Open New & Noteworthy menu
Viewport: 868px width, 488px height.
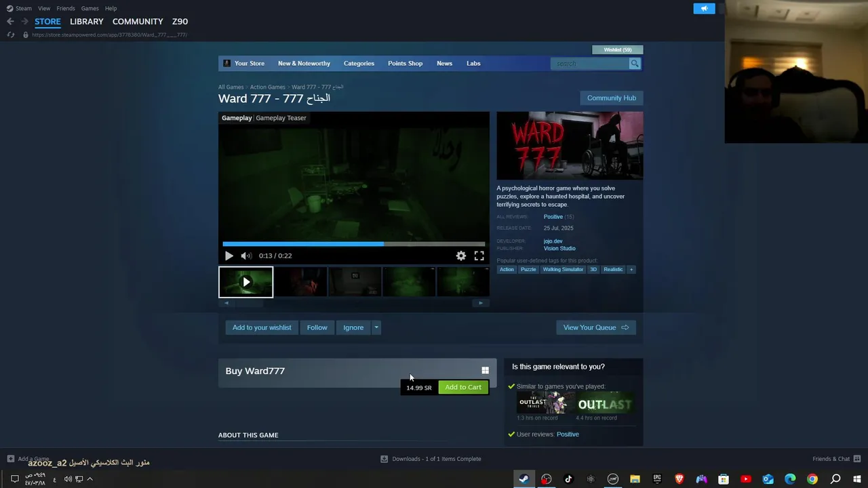pyautogui.click(x=304, y=64)
